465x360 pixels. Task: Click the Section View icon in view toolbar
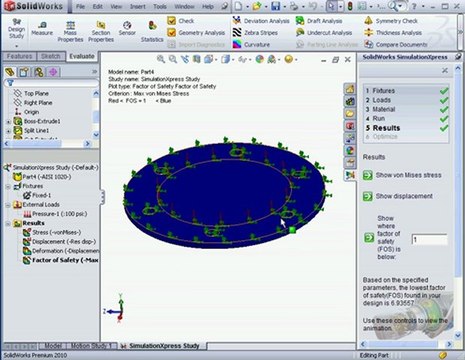click(197, 59)
